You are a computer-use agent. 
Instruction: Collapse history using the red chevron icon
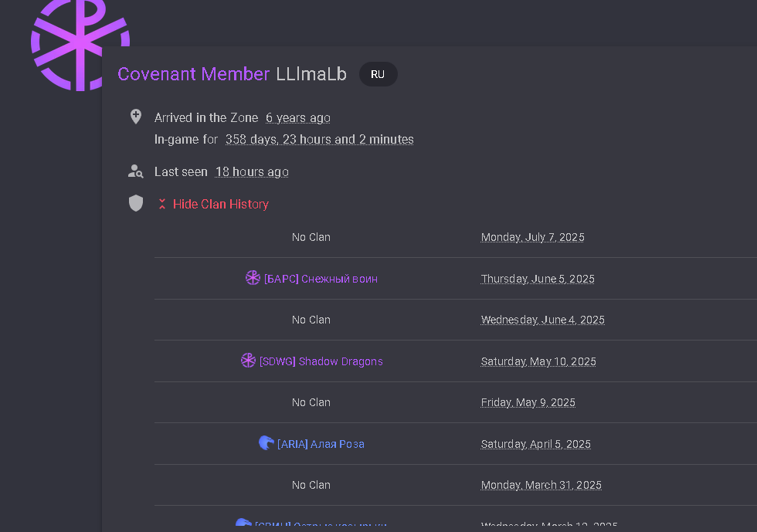click(162, 204)
